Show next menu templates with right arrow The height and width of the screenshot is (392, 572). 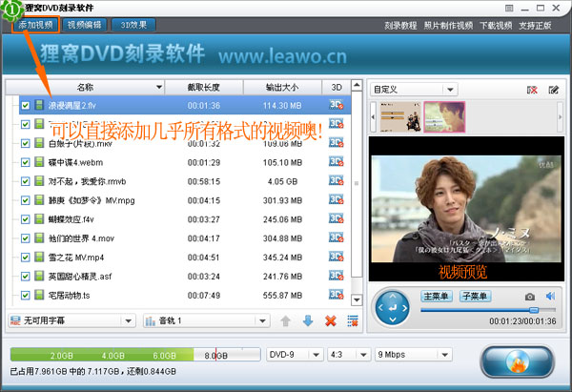click(x=560, y=116)
